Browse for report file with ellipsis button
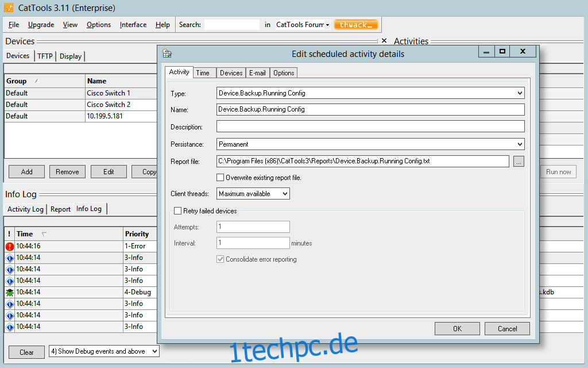The height and width of the screenshot is (368, 588). (519, 162)
